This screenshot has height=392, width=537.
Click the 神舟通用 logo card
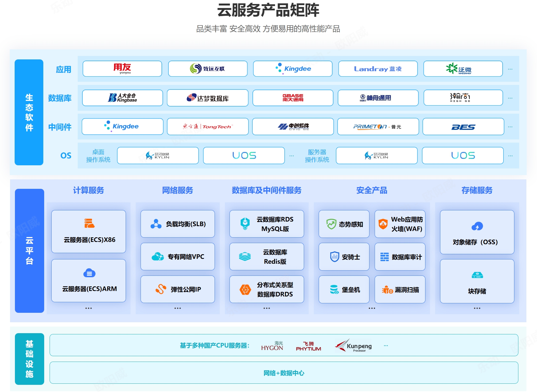click(x=378, y=98)
